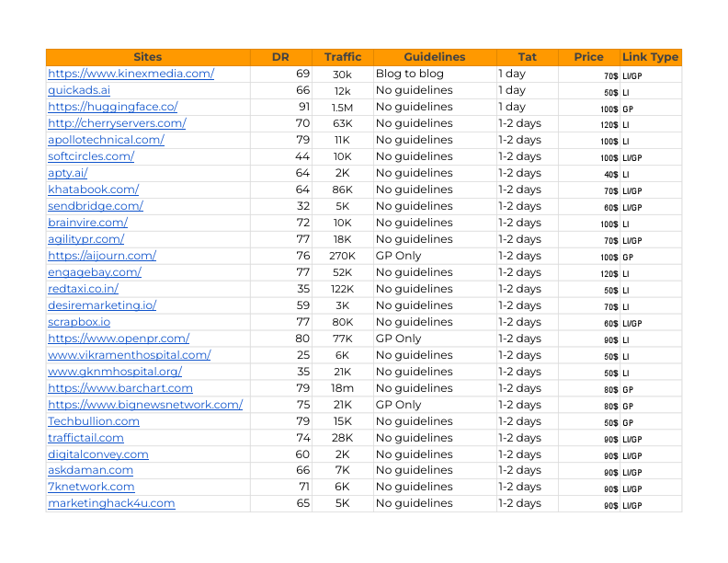Select the DR column header

pos(281,57)
